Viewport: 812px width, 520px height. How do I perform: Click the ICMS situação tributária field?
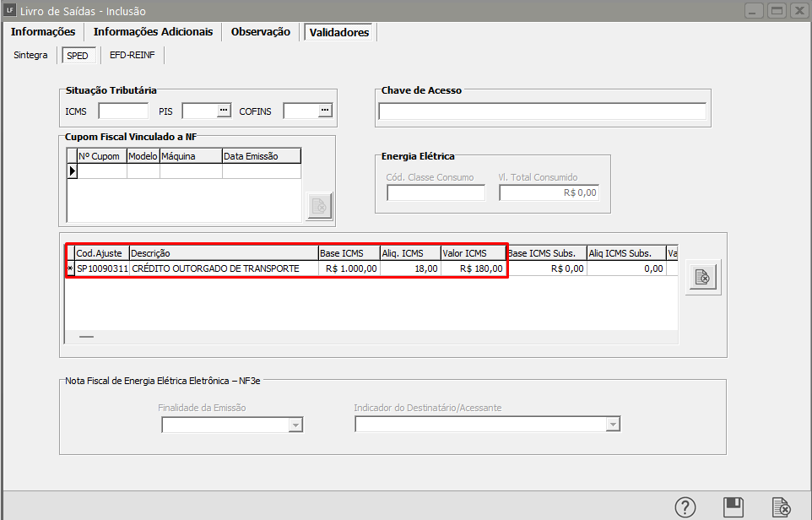[123, 111]
